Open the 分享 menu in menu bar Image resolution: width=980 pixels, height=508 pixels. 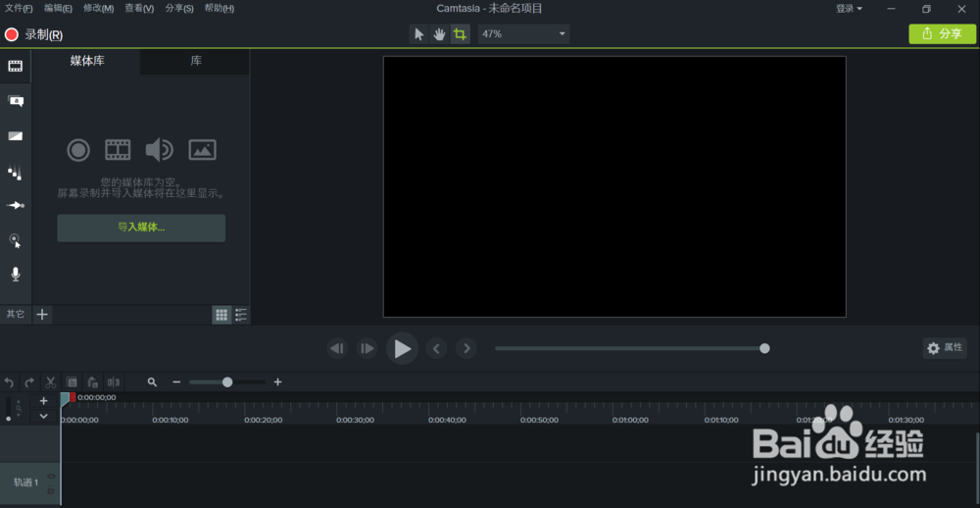pos(179,8)
